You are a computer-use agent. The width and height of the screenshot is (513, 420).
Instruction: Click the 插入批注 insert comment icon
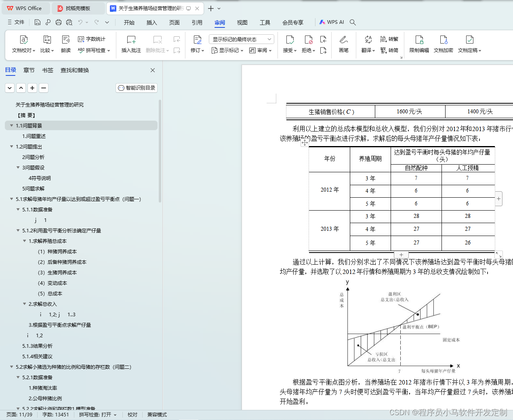(x=131, y=40)
